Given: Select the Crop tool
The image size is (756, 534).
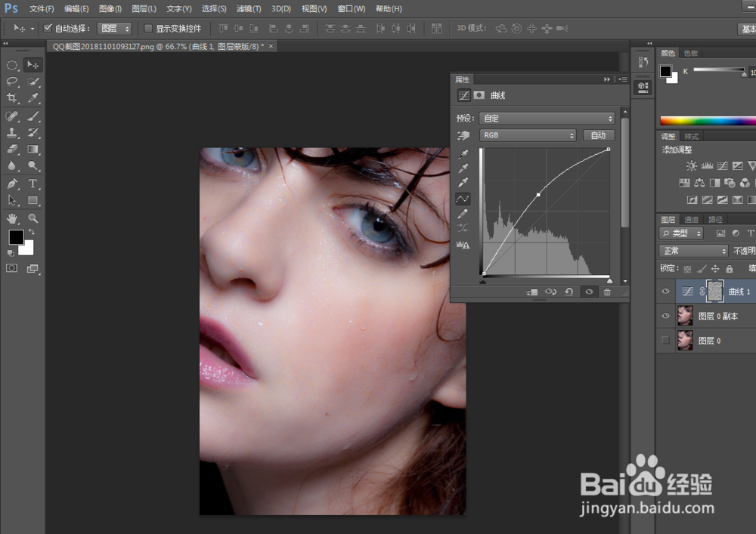Looking at the screenshot, I should tap(12, 97).
